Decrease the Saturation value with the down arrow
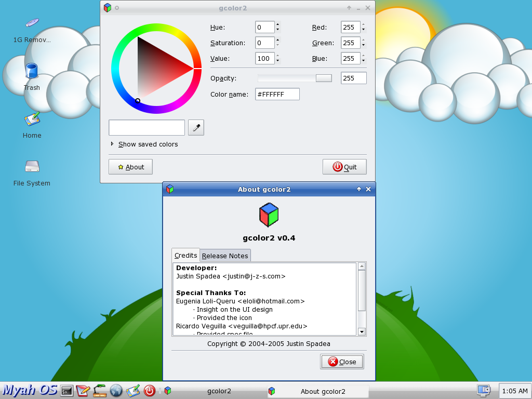 [x=277, y=46]
